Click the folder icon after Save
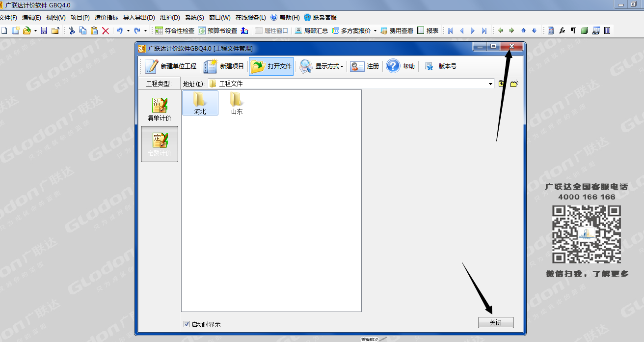 pos(55,30)
